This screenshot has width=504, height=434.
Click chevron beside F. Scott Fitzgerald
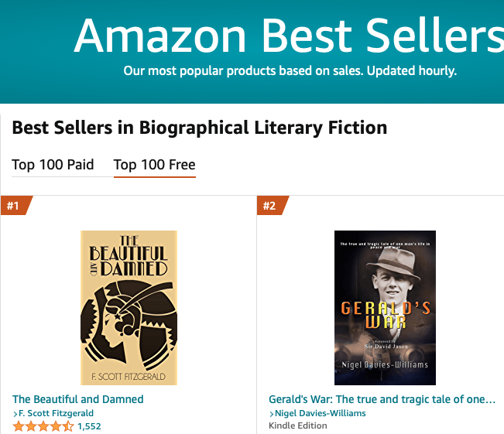coord(15,414)
